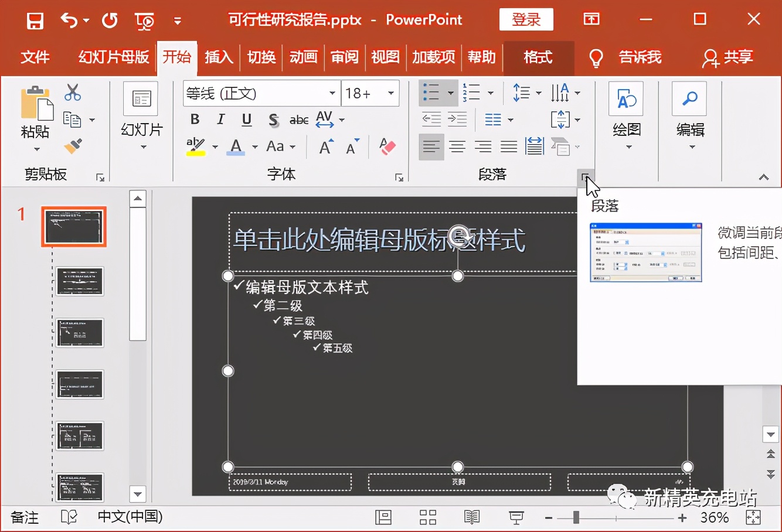
Task: Open the font size dropdown
Action: (390, 93)
